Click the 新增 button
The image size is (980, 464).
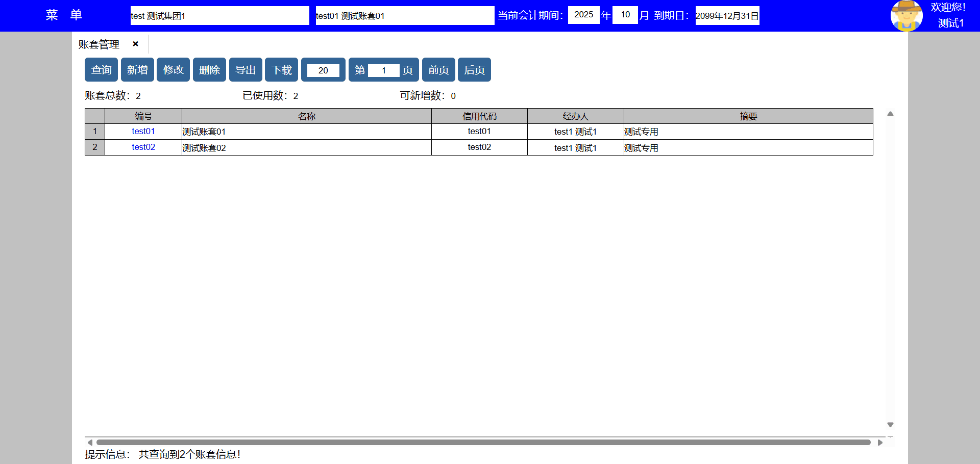(x=137, y=70)
